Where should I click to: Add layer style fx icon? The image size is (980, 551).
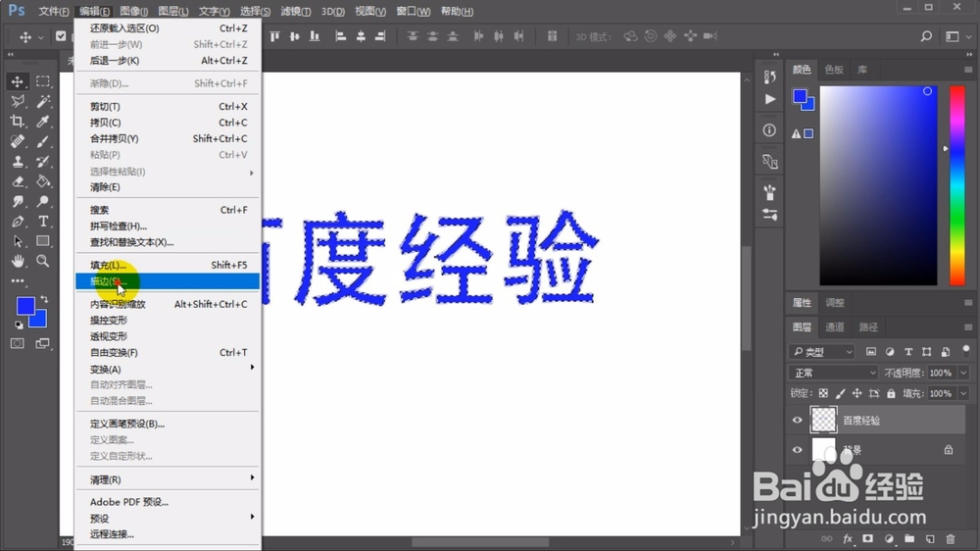pos(848,539)
